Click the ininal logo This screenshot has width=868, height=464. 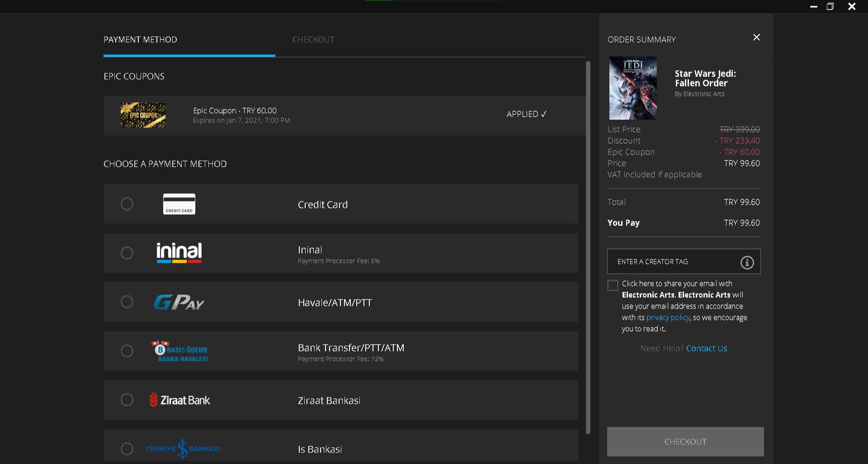pos(179,253)
